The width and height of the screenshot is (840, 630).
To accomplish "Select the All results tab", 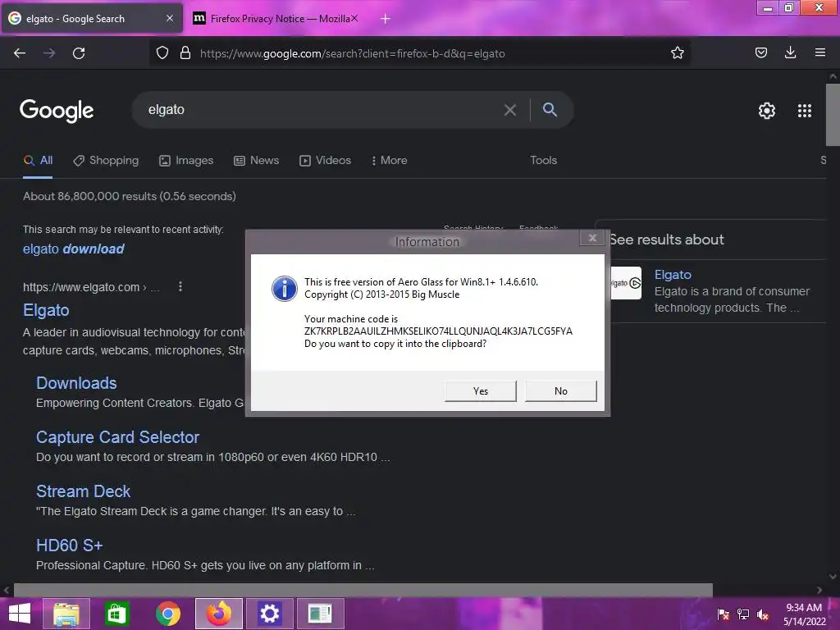I will pyautogui.click(x=38, y=160).
